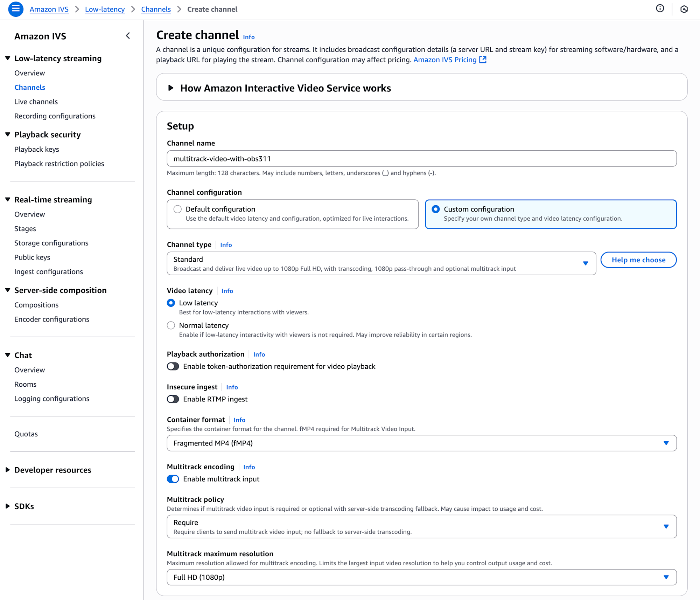Click Info link next to Container format
The image size is (700, 600).
pyautogui.click(x=239, y=420)
